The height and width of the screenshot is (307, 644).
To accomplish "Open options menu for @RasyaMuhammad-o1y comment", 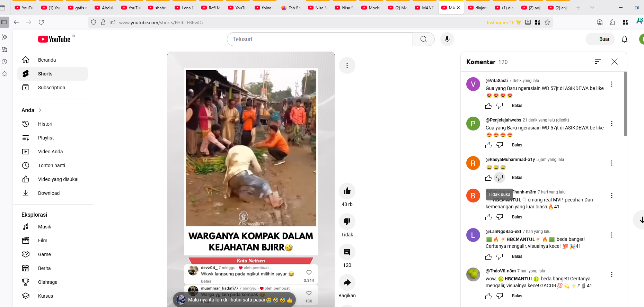I will pos(612,163).
